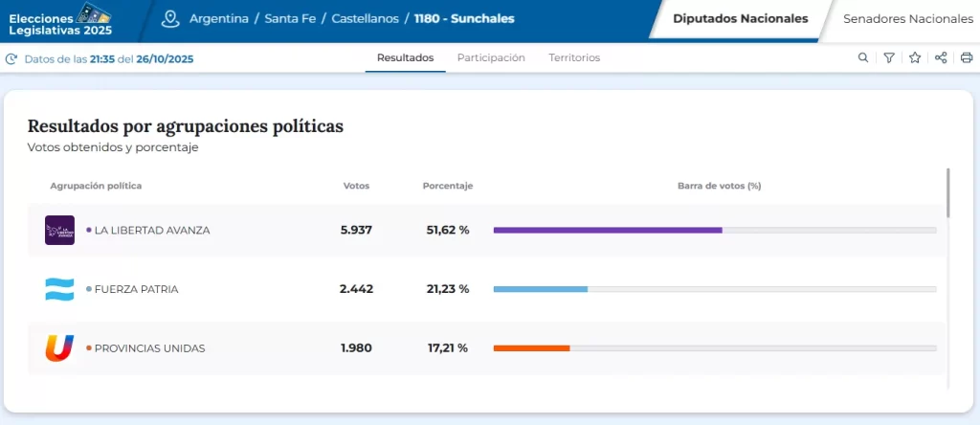Image resolution: width=980 pixels, height=425 pixels.
Task: Click the location pin icon
Action: pyautogui.click(x=170, y=18)
